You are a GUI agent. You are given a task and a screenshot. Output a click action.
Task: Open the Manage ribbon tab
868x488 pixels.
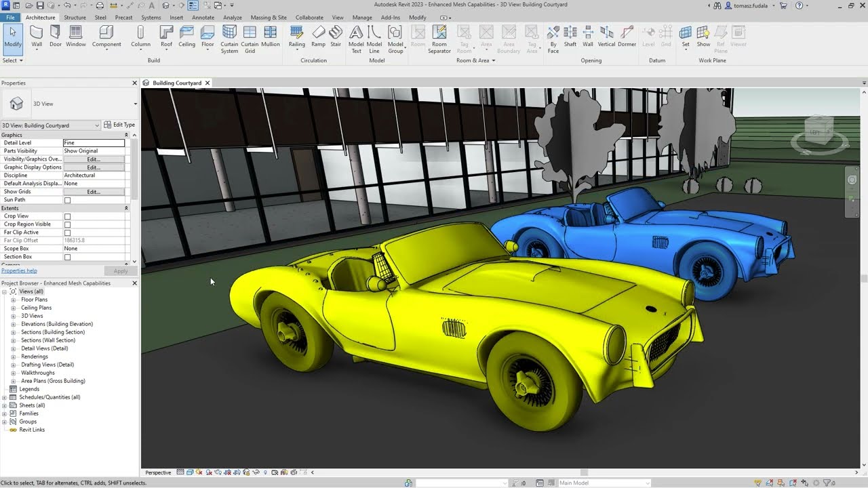click(x=362, y=18)
